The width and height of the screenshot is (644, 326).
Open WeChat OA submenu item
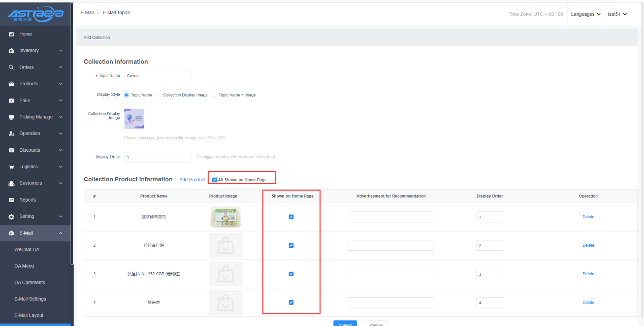(27, 249)
